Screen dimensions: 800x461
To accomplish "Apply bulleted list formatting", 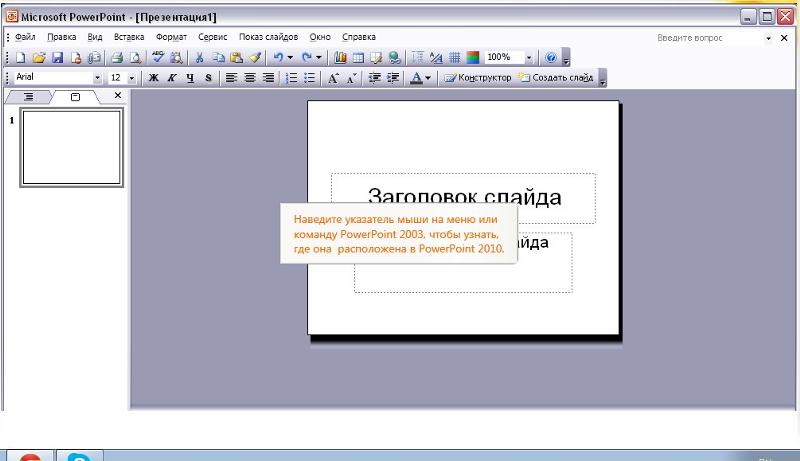I will pos(310,78).
